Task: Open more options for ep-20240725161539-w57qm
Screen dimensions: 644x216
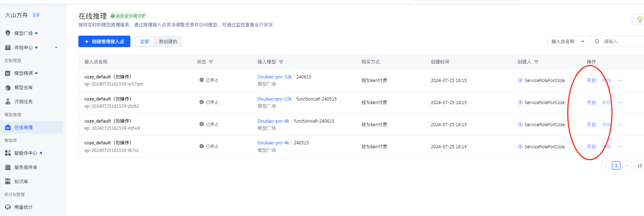Action: 619,80
